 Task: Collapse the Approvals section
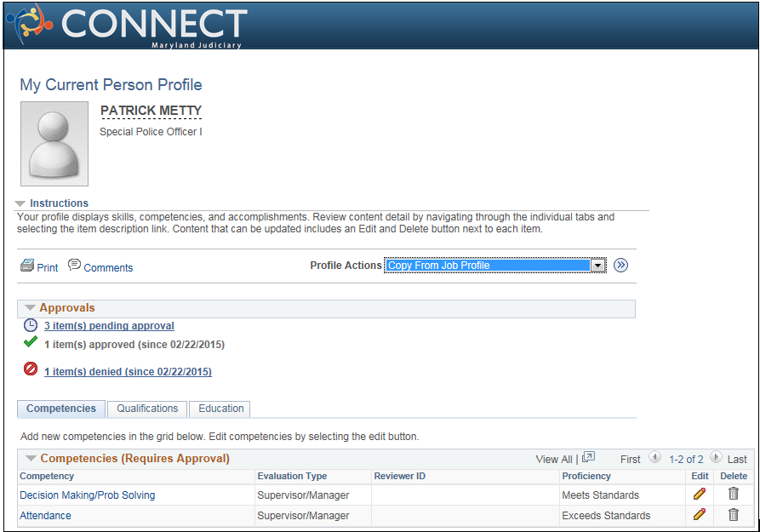click(x=30, y=308)
